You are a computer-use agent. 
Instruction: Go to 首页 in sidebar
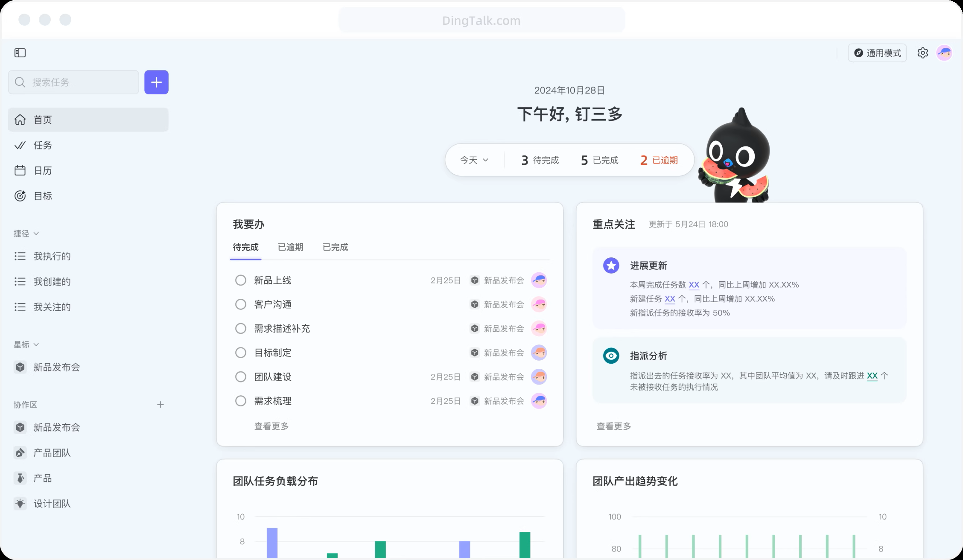[x=88, y=120]
